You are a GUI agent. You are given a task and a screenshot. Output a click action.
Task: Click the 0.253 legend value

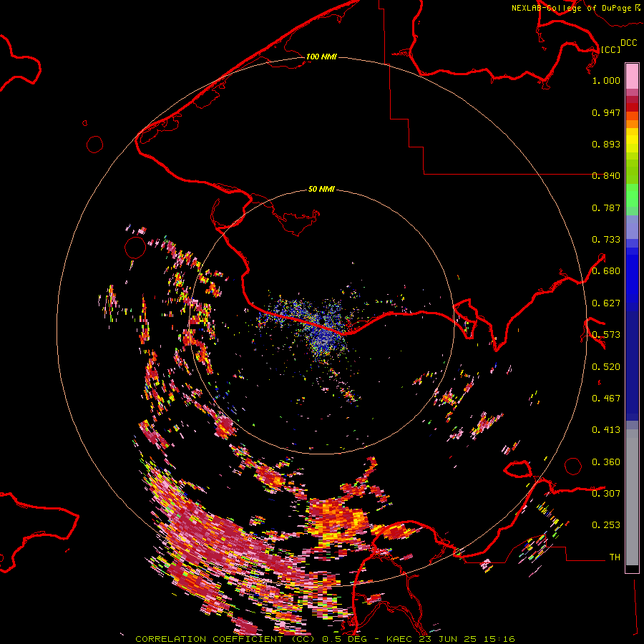point(606,525)
